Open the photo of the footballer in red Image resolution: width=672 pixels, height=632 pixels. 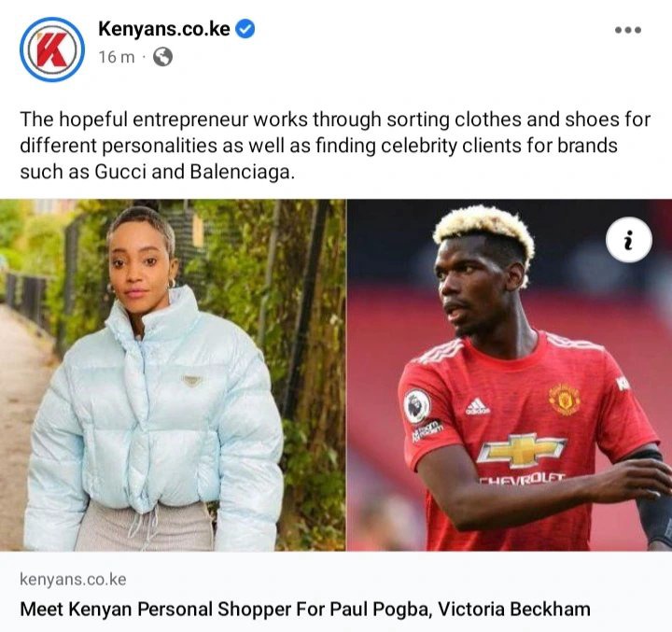[x=510, y=375]
